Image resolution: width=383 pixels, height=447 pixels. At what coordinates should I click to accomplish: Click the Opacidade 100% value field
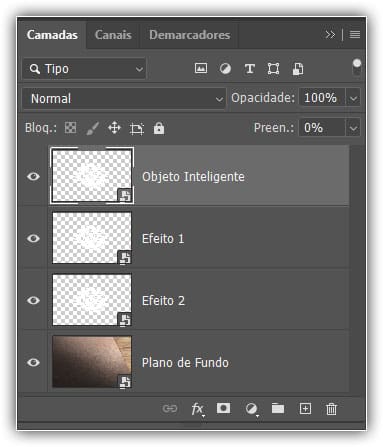(x=322, y=98)
